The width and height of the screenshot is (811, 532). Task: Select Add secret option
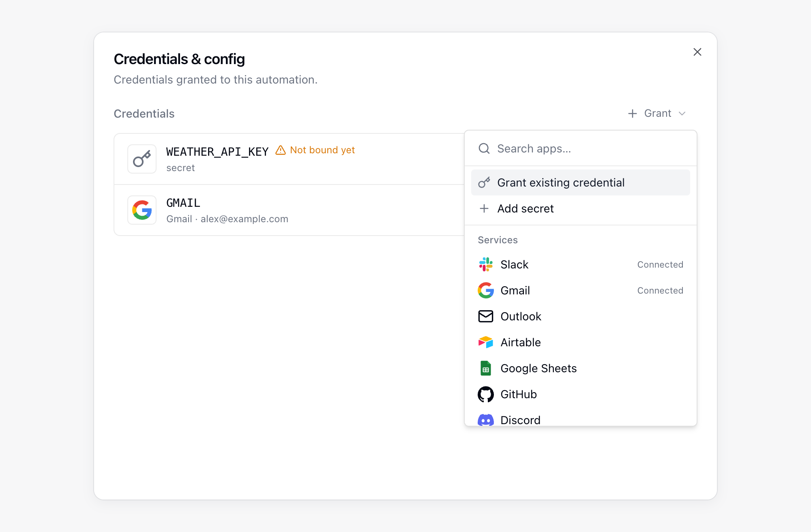(x=581, y=208)
